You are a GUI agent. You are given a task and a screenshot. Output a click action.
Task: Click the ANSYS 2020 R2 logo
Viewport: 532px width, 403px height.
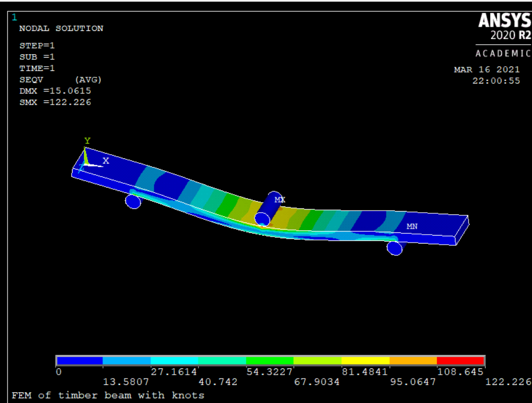[x=505, y=27]
